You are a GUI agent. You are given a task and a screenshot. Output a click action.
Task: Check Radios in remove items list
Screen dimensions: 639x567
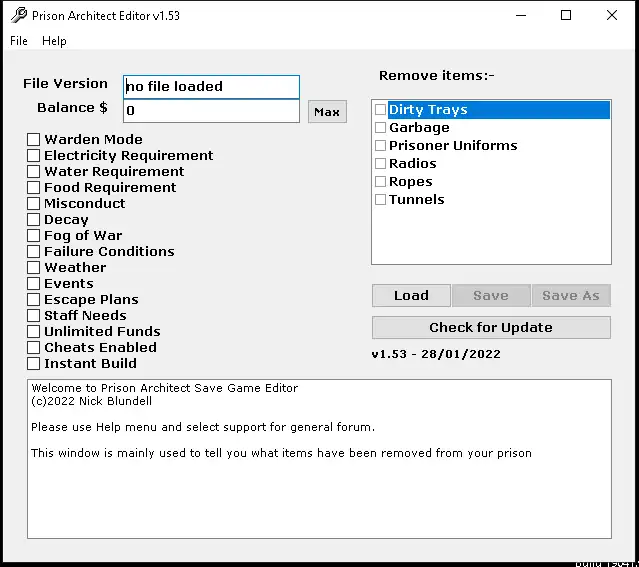380,163
